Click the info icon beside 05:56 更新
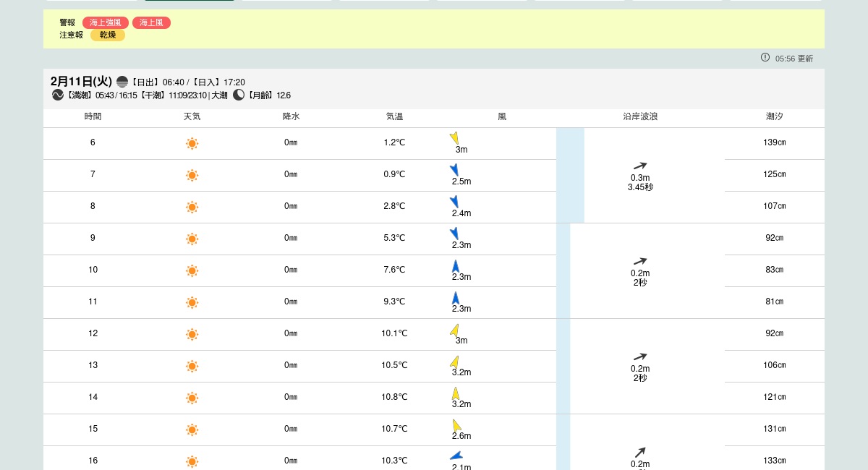Screen dimensions: 868x470 point(765,58)
